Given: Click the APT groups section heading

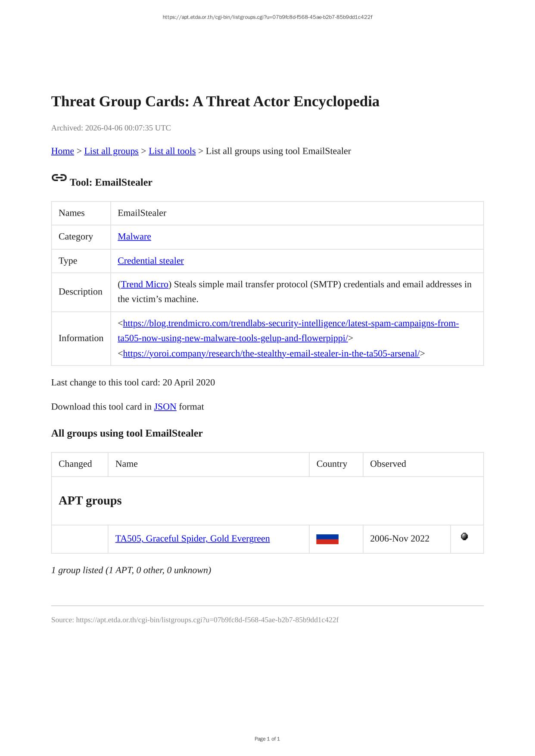Looking at the screenshot, I should 90,501.
